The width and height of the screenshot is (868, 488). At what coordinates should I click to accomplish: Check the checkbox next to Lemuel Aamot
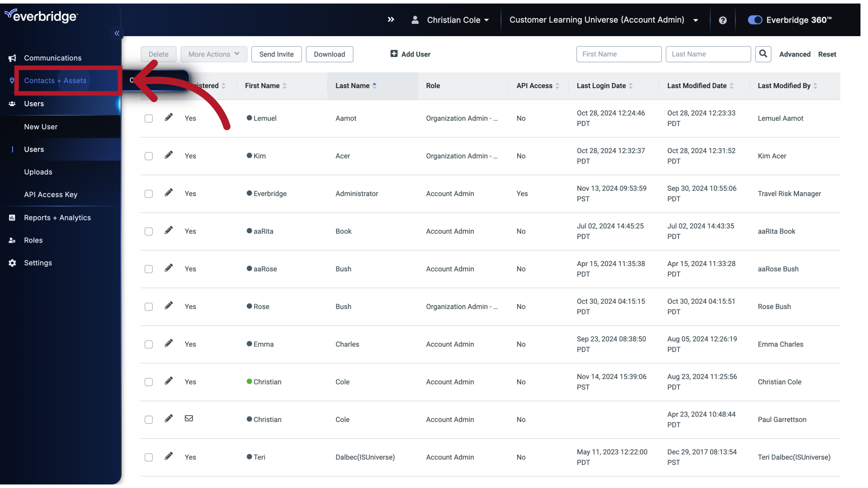148,118
